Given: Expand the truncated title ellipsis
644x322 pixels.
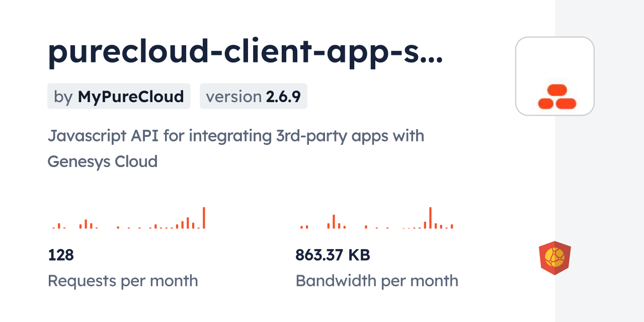Looking at the screenshot, I should coord(431,55).
